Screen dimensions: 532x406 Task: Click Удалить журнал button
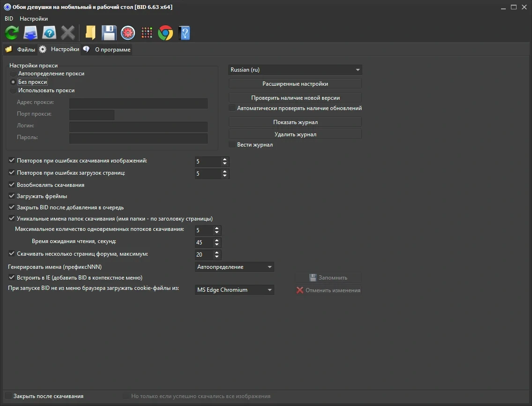pos(295,134)
